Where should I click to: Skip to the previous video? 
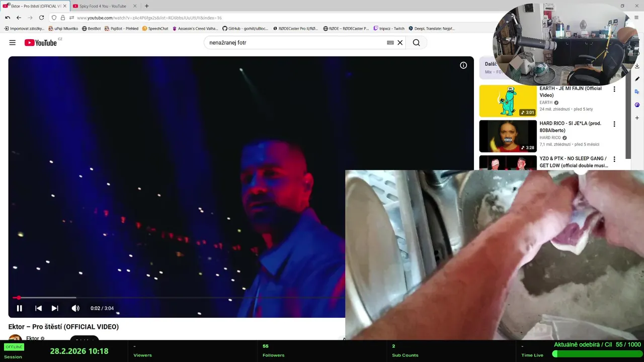[38, 308]
